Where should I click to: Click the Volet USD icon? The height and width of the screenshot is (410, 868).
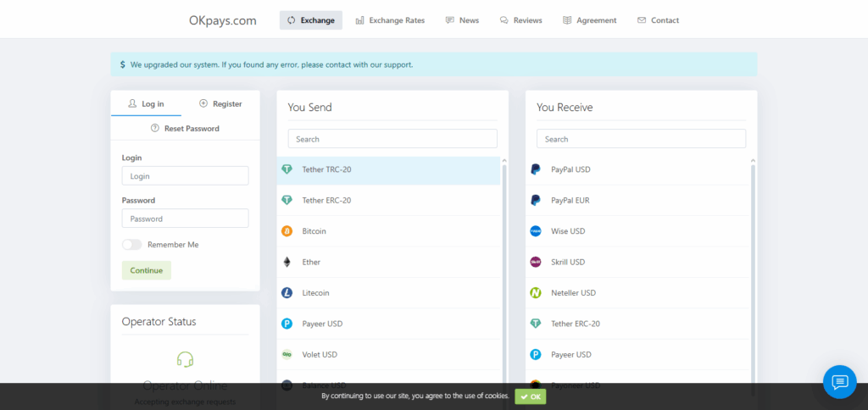point(287,355)
